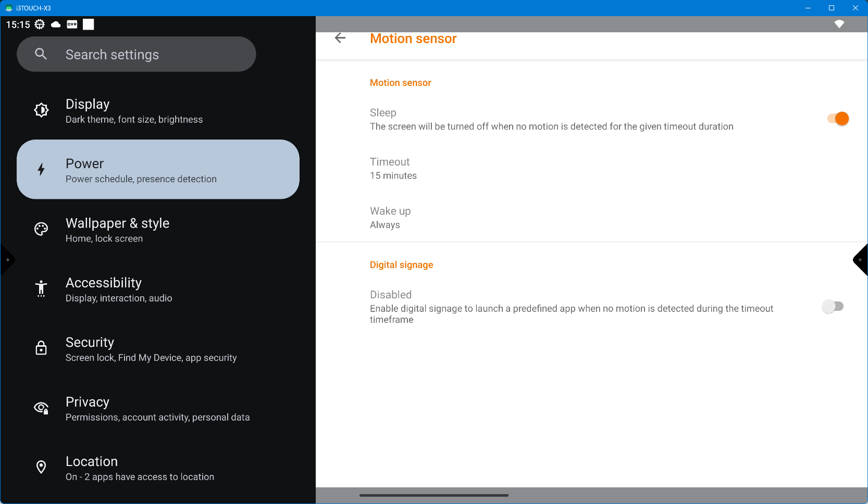868x504 pixels.
Task: Click the Display brightness icon
Action: click(x=41, y=110)
